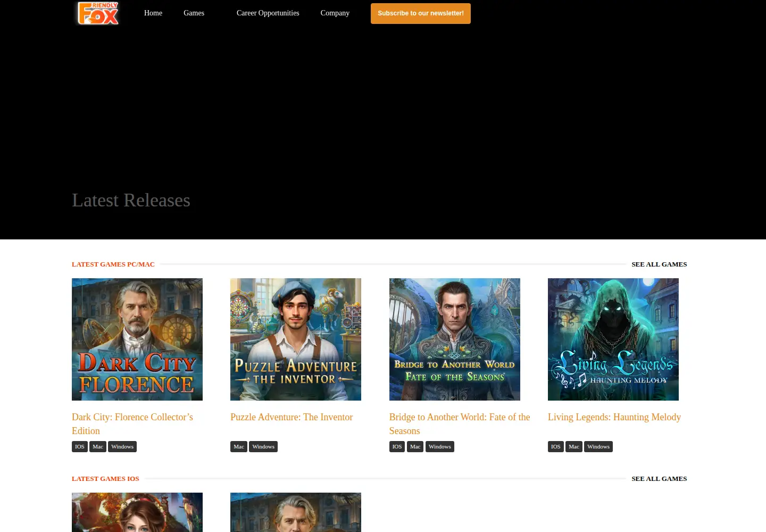This screenshot has width=766, height=532.
Task: Open Living Legends Haunting Melody cover thumbnail
Action: pyautogui.click(x=613, y=339)
